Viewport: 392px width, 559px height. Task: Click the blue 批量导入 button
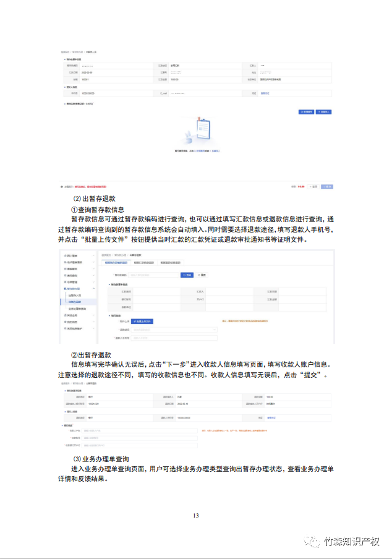[323, 112]
